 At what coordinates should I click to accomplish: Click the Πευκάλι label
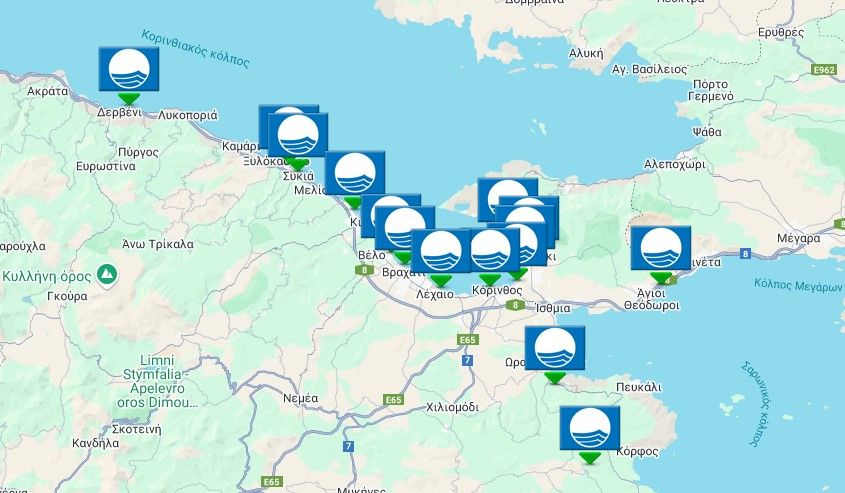tap(639, 387)
